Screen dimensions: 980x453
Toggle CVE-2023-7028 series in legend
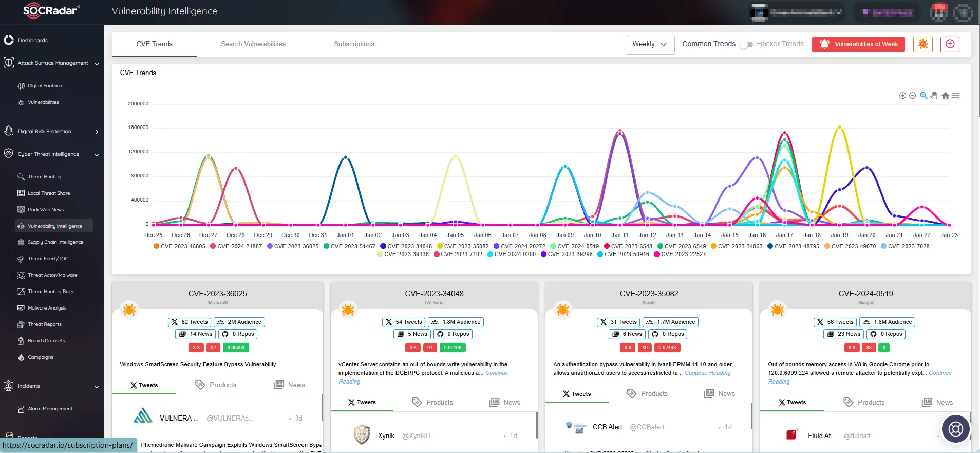pyautogui.click(x=905, y=246)
